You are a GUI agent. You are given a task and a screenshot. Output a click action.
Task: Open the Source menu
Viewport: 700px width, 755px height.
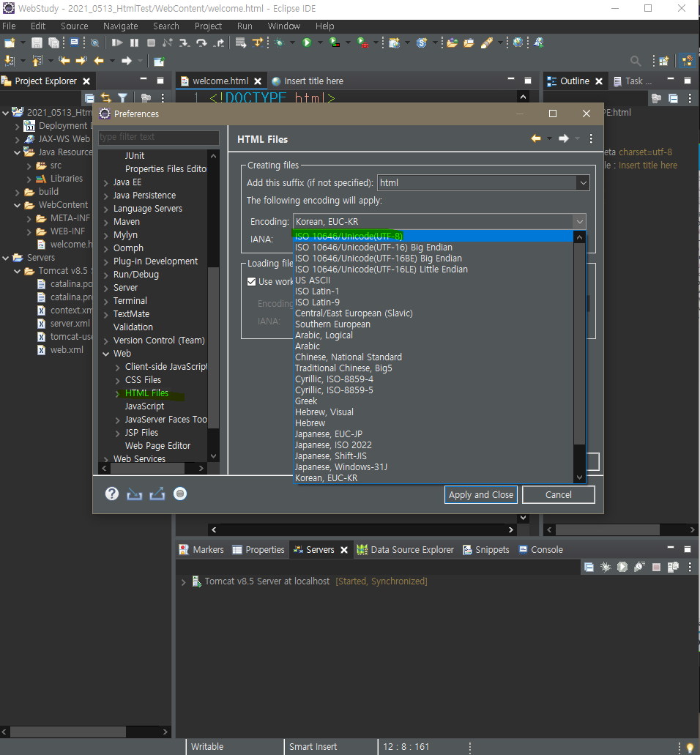tap(74, 26)
